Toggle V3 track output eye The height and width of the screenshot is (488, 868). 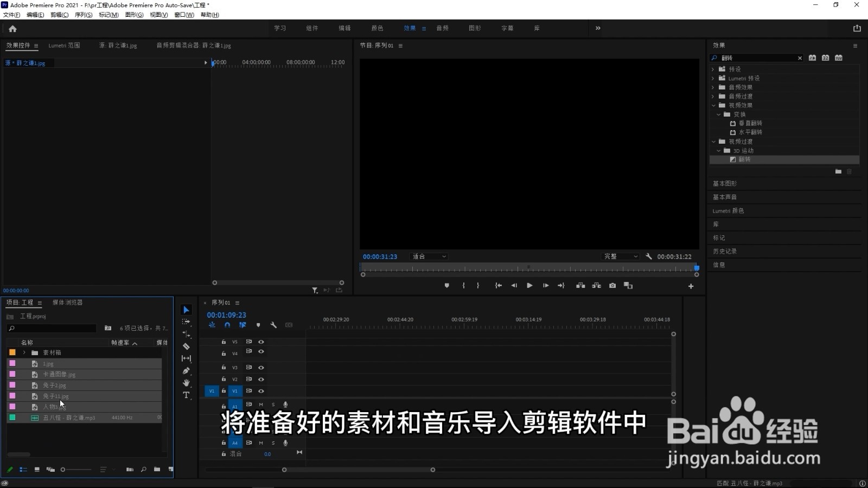pyautogui.click(x=261, y=368)
